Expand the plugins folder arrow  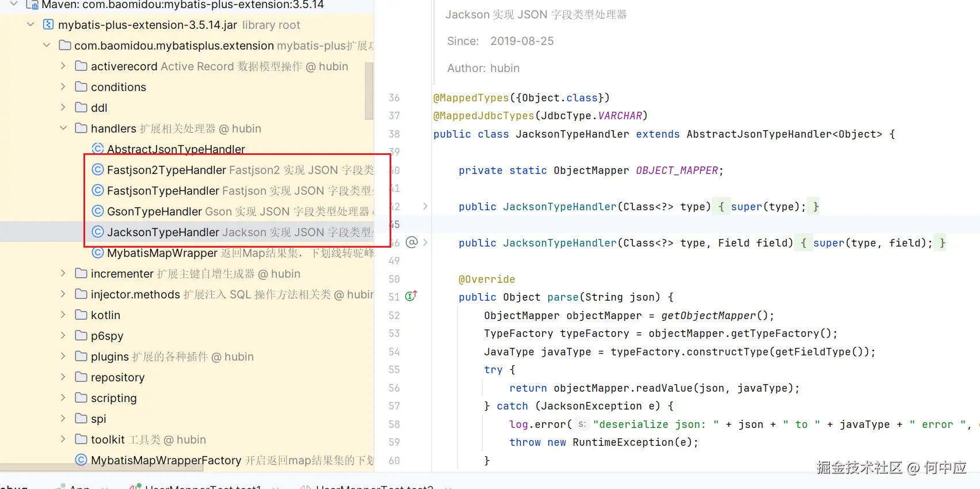(x=63, y=357)
